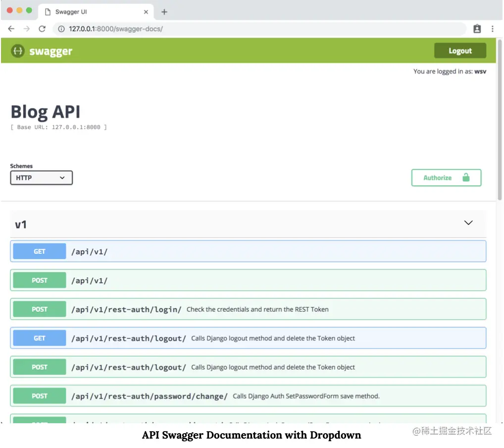Click 'Check the credentials and return the REST Token'

(x=257, y=309)
